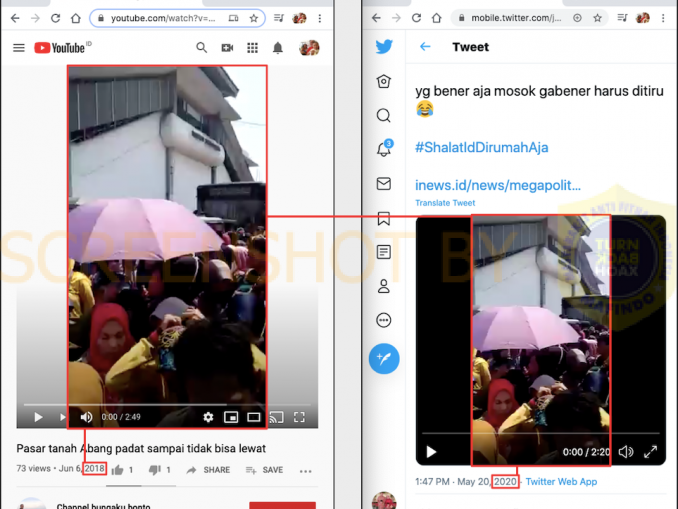Click Twitter Web App link
Screen dimensions: 678x509
click(561, 482)
